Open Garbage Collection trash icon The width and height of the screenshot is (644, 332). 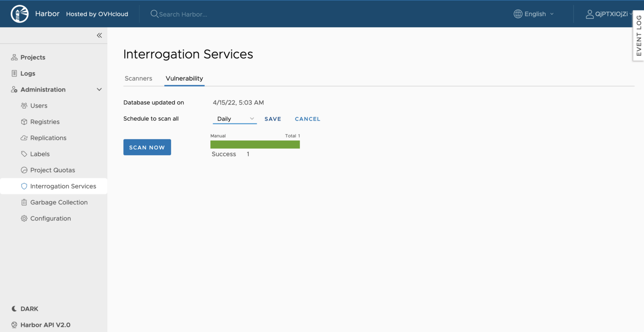(x=24, y=202)
